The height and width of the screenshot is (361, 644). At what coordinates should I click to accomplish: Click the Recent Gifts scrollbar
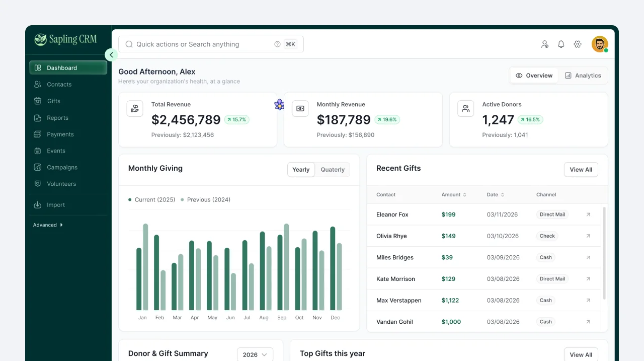tap(604, 253)
